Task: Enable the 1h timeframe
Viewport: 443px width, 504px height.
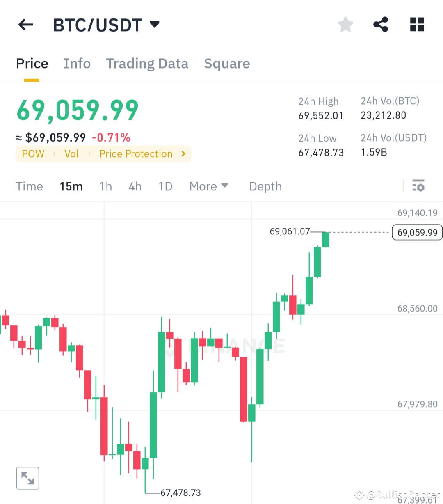Action: [x=105, y=186]
